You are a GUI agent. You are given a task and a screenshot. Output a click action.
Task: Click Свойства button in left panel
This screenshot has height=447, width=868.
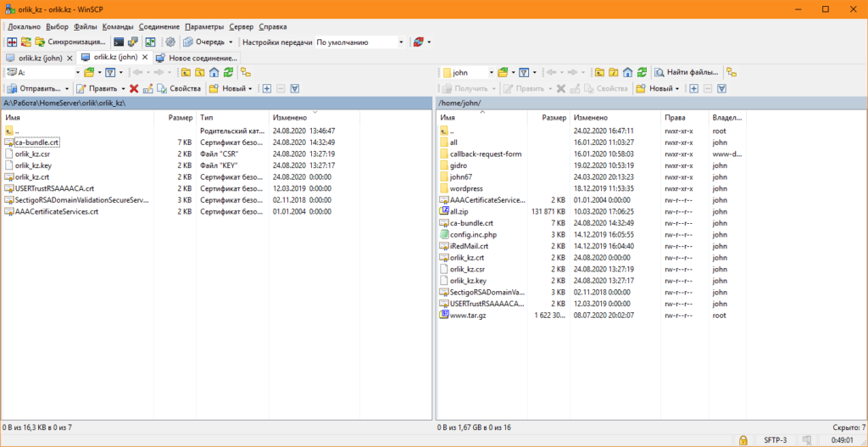180,88
